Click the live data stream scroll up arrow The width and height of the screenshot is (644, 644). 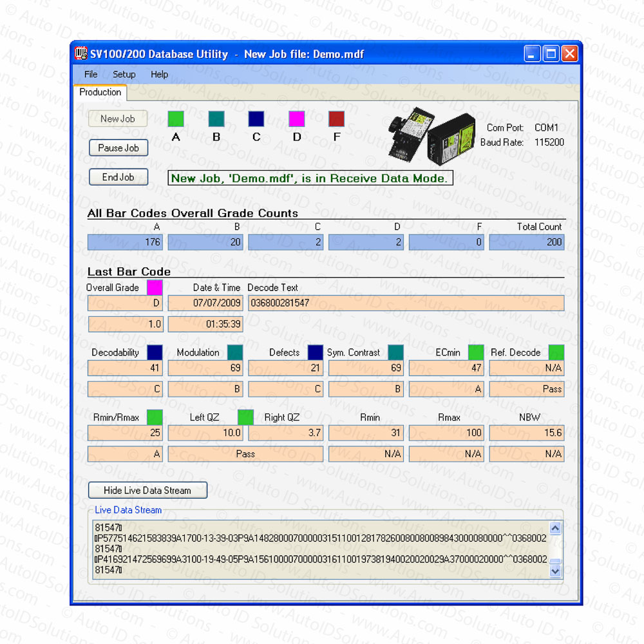click(555, 528)
